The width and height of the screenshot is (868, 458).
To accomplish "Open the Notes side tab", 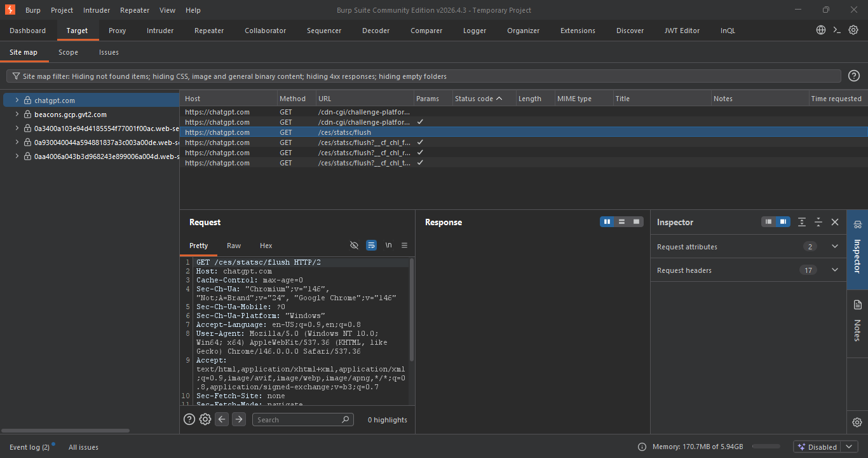I will click(x=857, y=323).
